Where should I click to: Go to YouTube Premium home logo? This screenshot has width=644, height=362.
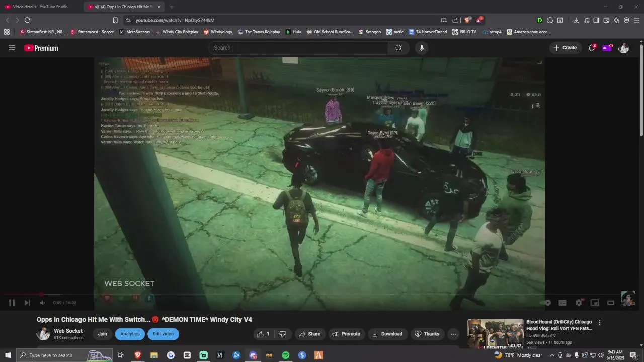(41, 48)
